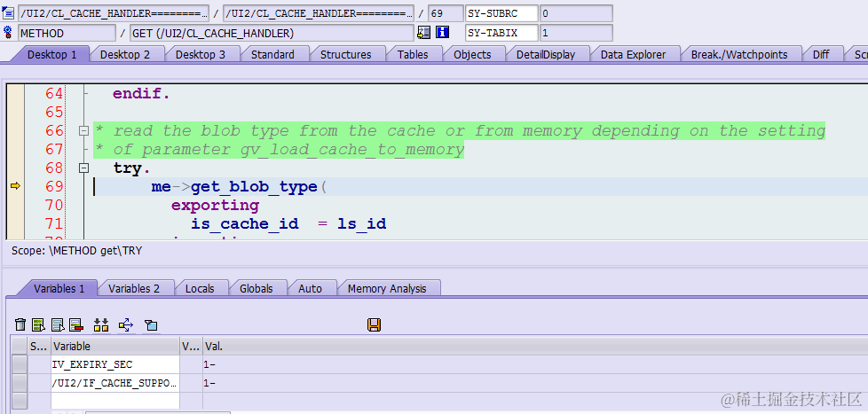The height and width of the screenshot is (414, 868).
Task: Click the S... column header
Action: coord(39,346)
